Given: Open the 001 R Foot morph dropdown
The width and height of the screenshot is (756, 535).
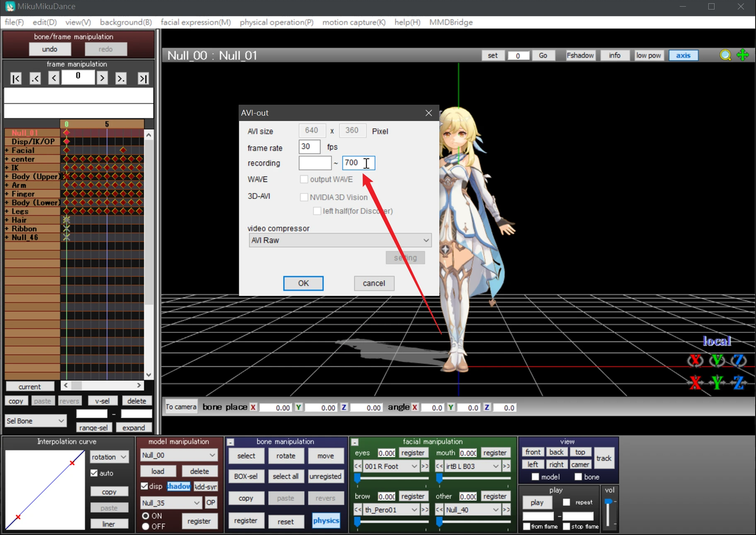Looking at the screenshot, I should (391, 467).
